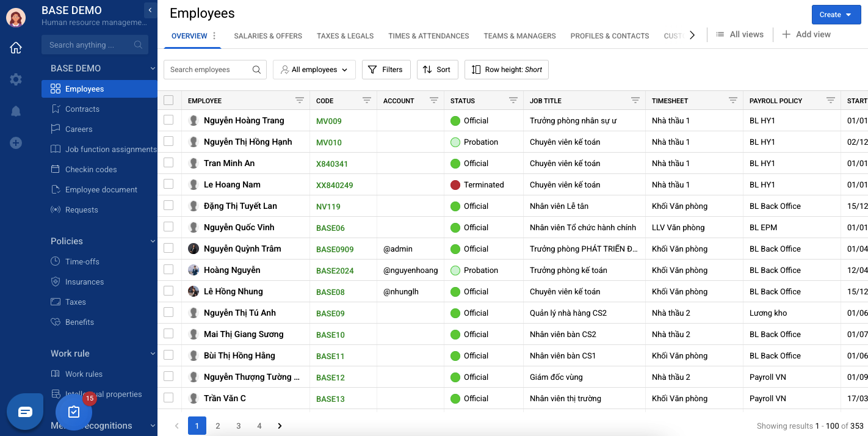Click Add view button

(x=806, y=34)
